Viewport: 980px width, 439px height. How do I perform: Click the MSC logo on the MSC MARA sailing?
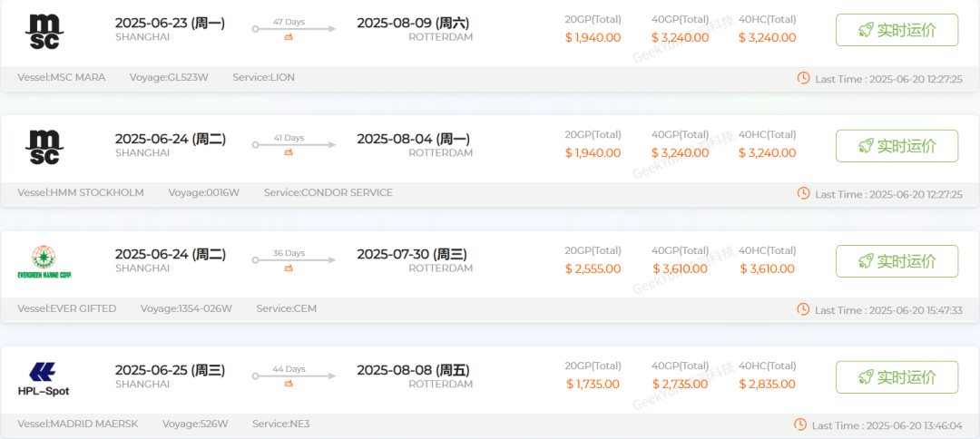(44, 31)
